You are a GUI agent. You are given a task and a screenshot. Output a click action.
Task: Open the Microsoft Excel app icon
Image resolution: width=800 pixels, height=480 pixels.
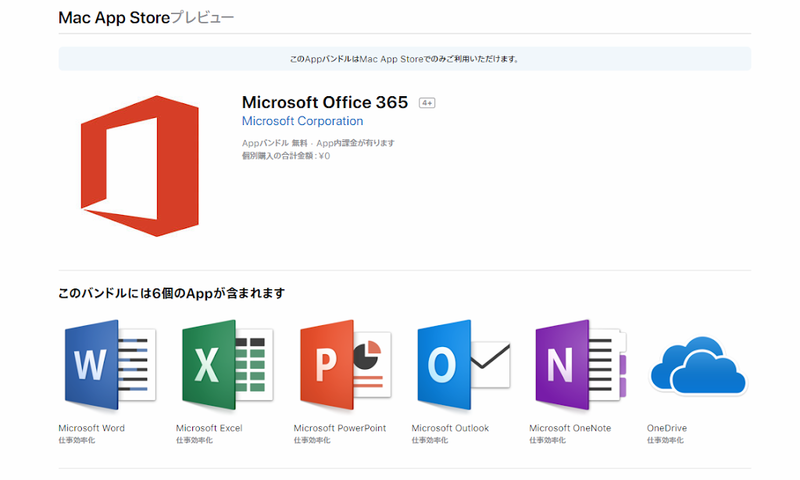(x=228, y=365)
